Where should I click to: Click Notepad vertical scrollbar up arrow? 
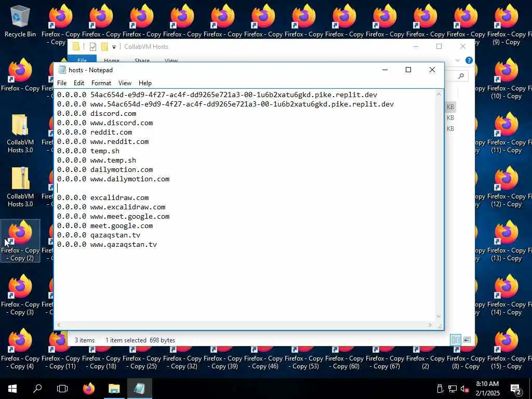(x=438, y=94)
